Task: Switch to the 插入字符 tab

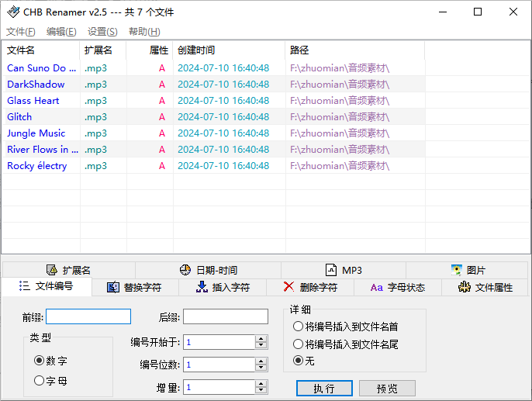Action: (x=223, y=287)
